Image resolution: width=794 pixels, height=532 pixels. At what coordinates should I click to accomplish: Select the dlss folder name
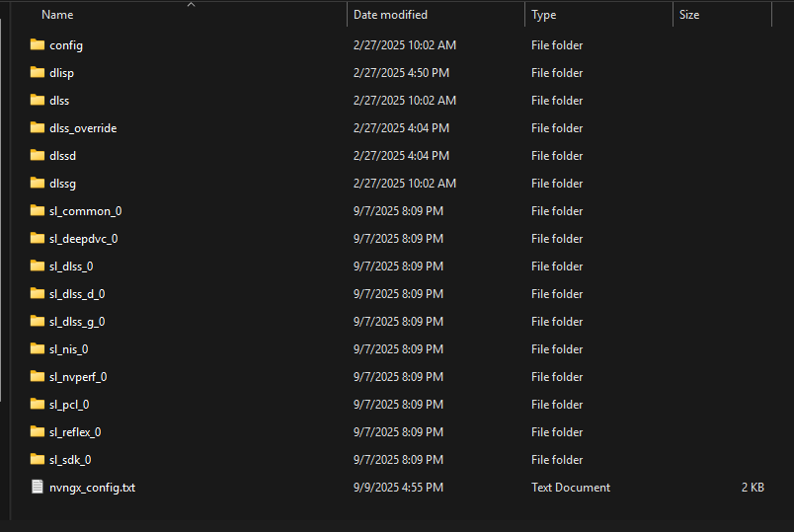[59, 101]
